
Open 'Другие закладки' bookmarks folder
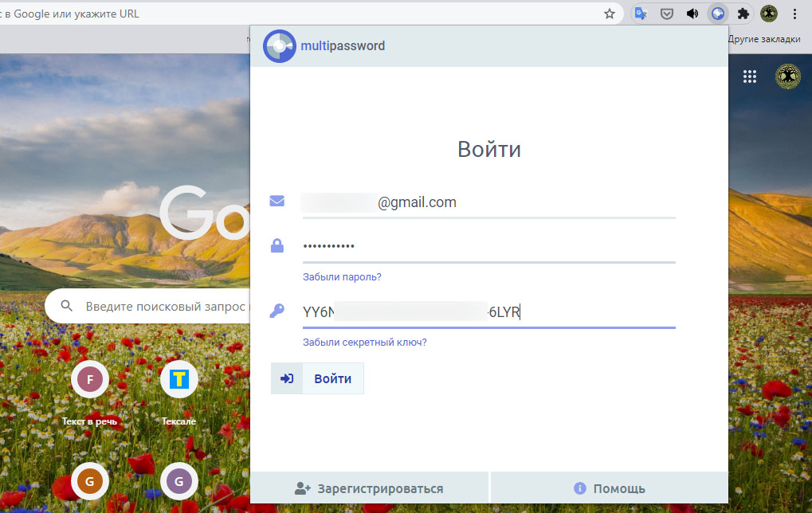pos(764,39)
